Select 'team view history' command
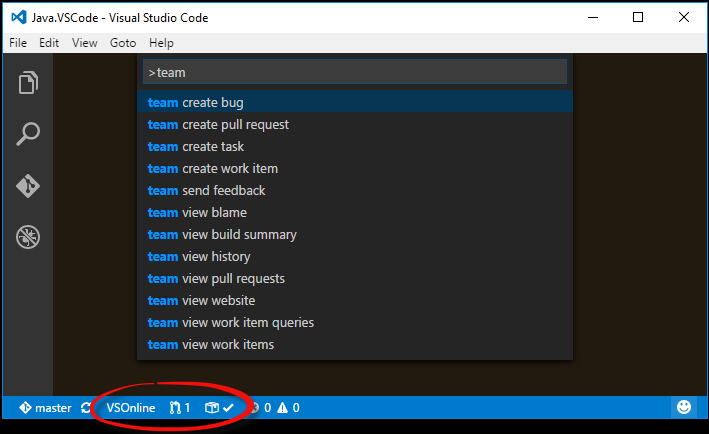 [355, 257]
